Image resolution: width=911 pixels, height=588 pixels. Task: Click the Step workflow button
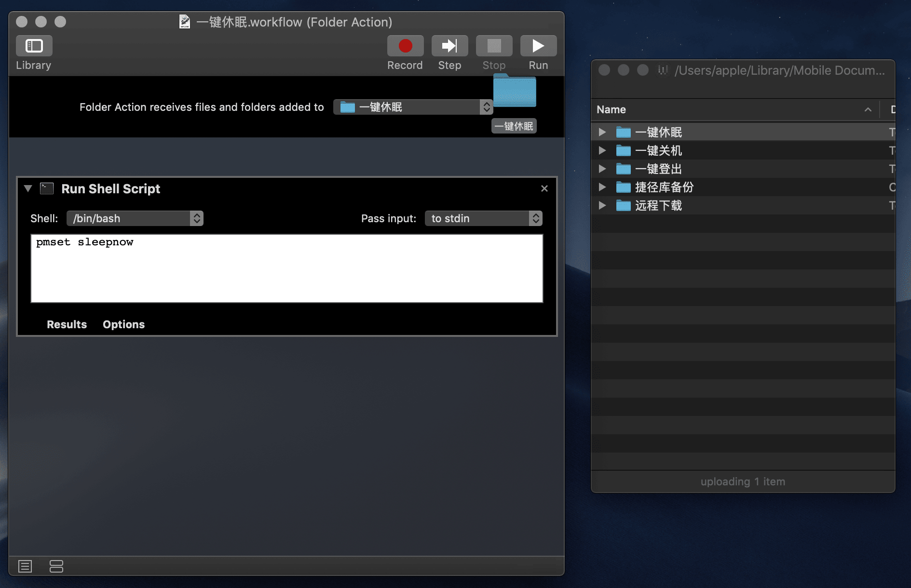tap(449, 46)
